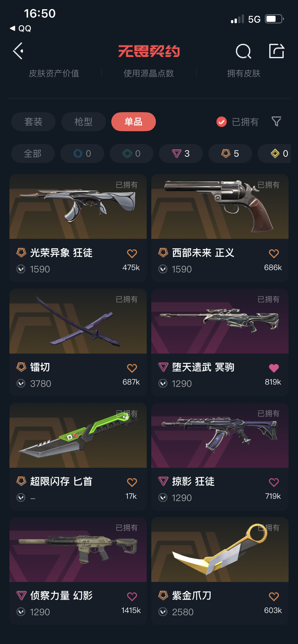The image size is (298, 644).
Task: Open 西部未来 正义 revolver thumbnail
Action: click(x=220, y=206)
